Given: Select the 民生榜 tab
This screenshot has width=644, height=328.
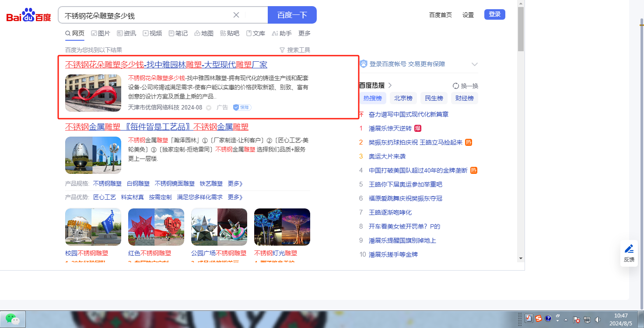Looking at the screenshot, I should [x=434, y=98].
